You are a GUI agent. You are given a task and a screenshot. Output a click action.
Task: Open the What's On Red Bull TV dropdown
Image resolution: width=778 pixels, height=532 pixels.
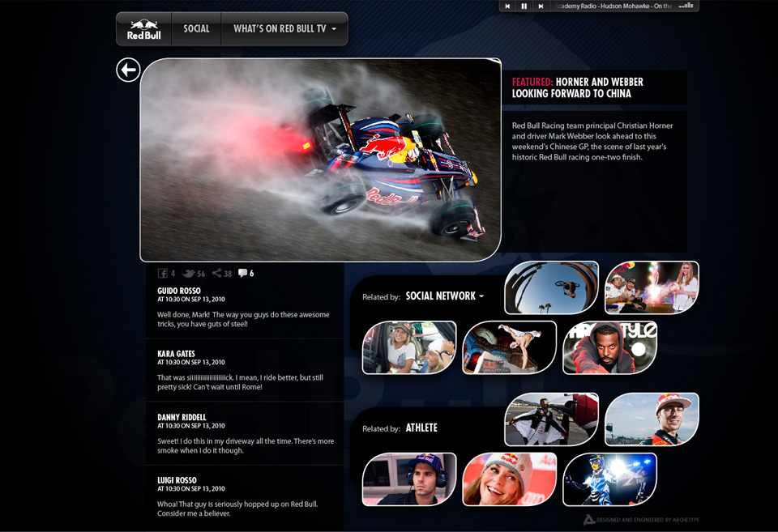(284, 29)
